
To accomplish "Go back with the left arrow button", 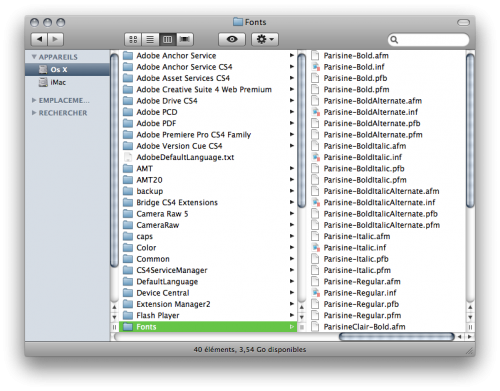I will [x=39, y=39].
